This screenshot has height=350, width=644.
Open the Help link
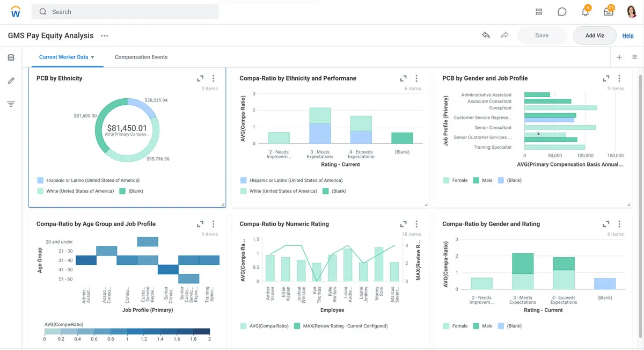(x=627, y=35)
